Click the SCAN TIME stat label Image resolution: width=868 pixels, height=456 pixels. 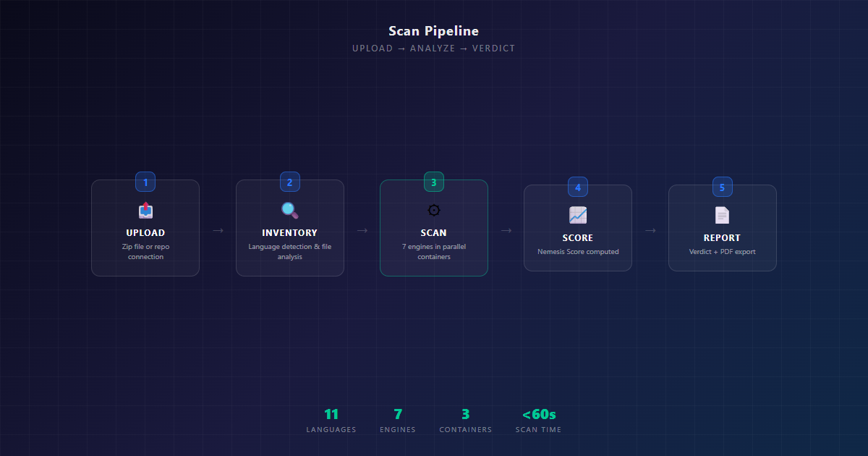click(x=539, y=430)
